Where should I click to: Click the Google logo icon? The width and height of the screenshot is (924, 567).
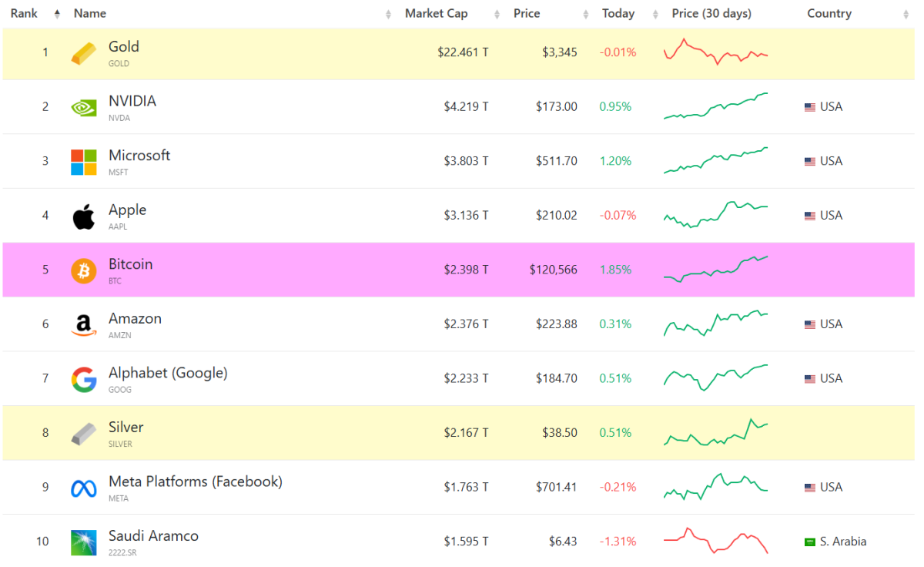click(x=84, y=380)
